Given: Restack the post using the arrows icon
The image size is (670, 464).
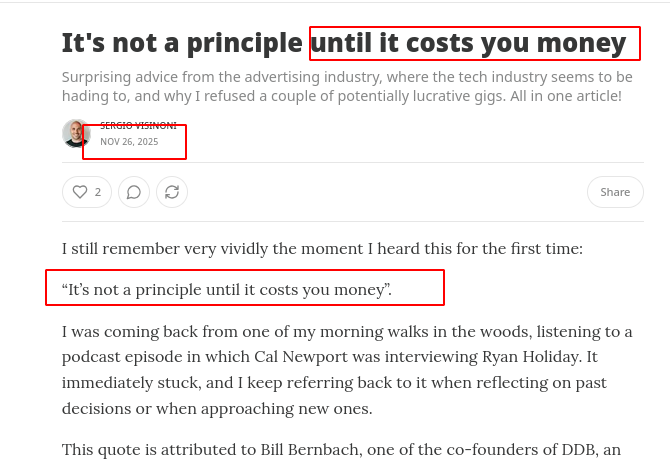Looking at the screenshot, I should click(x=171, y=192).
